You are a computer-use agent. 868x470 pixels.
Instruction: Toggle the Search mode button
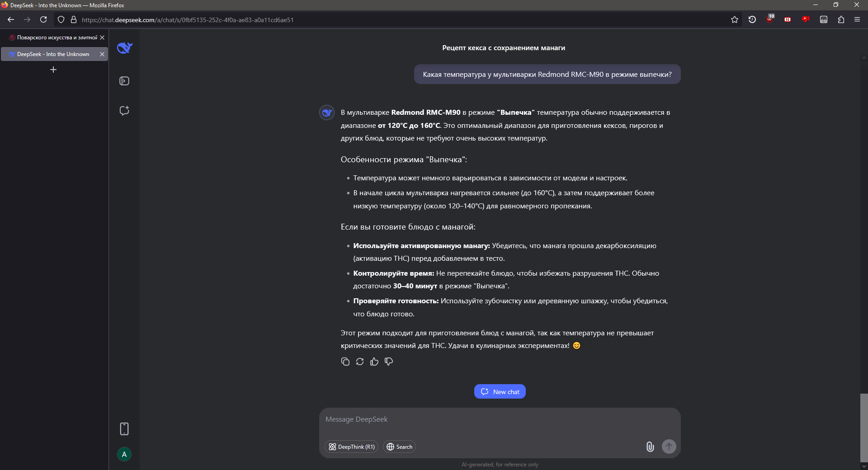[x=399, y=446]
